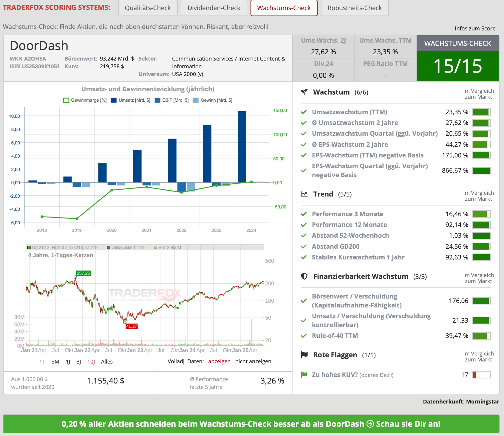Click the green flag beside Zu hohes KUV

pos(304,375)
